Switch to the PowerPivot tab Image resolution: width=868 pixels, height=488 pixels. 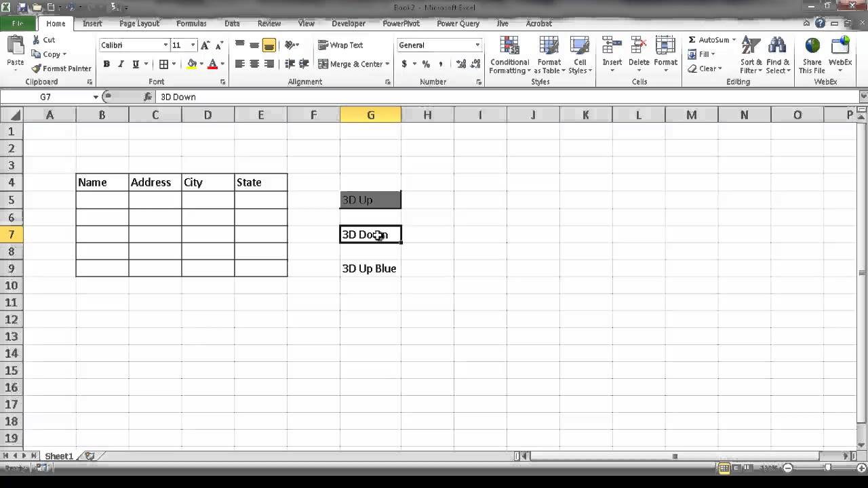tap(401, 23)
